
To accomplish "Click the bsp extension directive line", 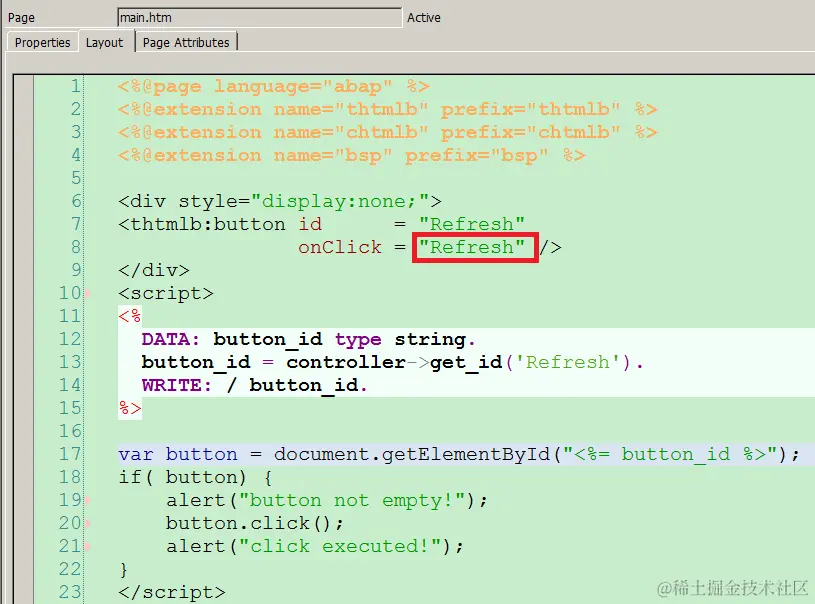I will (x=351, y=155).
